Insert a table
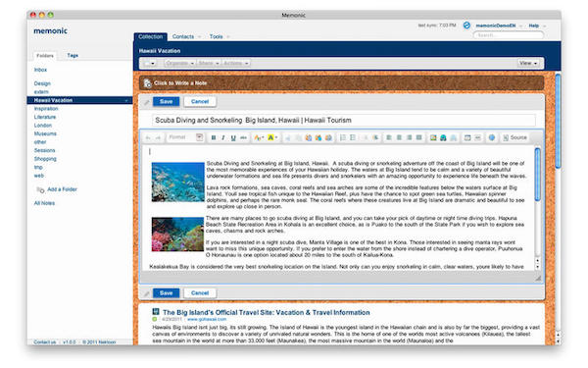588x368 pixels. [x=467, y=137]
